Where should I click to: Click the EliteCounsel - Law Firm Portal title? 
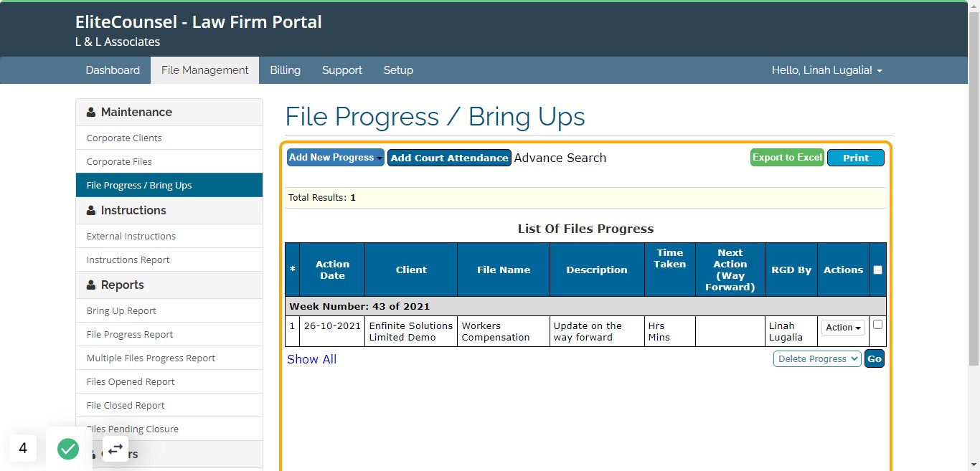tap(199, 22)
